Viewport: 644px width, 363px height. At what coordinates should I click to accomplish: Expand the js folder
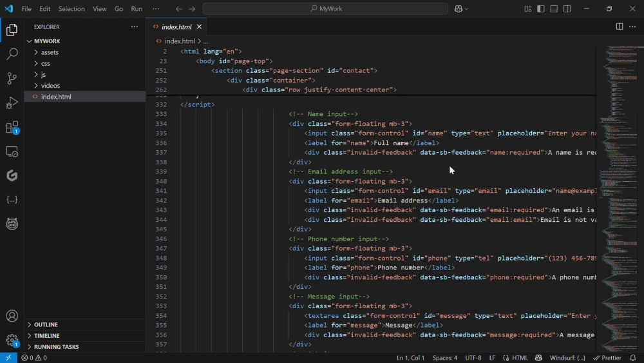[84, 74]
